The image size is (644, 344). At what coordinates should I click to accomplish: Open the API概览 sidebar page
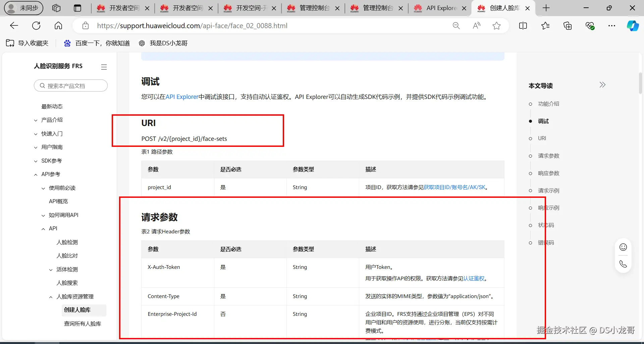click(58, 201)
